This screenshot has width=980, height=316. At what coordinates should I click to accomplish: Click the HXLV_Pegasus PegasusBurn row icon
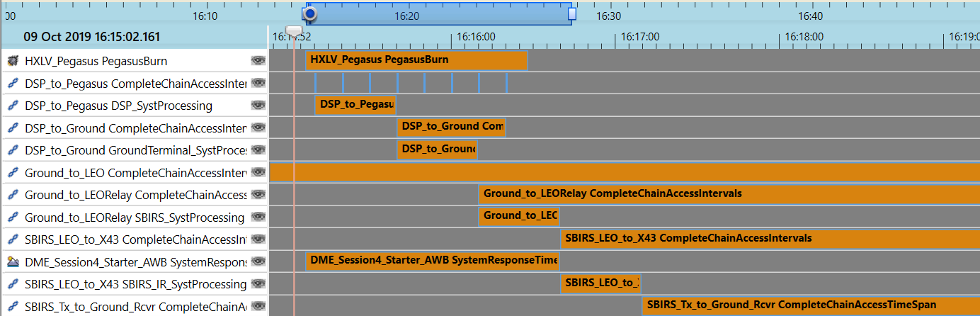[12, 61]
